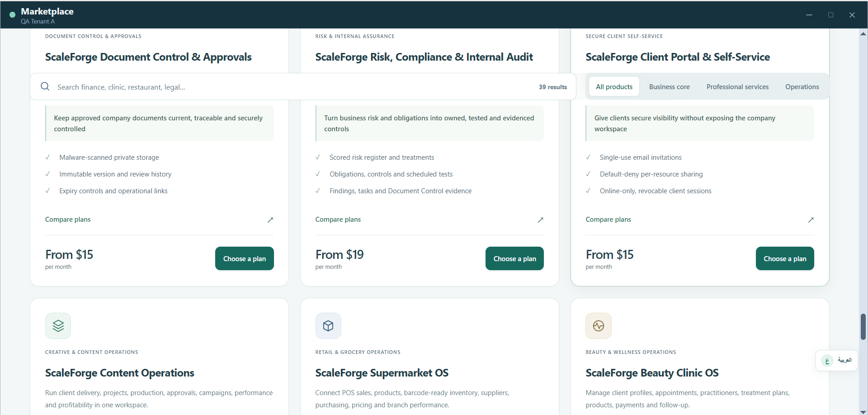Switch language with the Arabic ع icon
This screenshot has height=415, width=868.
coord(827,361)
